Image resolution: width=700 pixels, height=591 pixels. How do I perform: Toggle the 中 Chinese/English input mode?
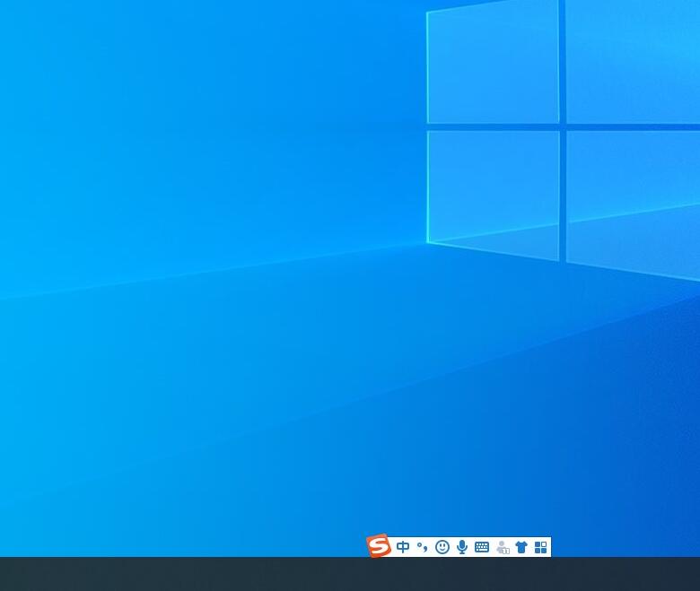403,547
